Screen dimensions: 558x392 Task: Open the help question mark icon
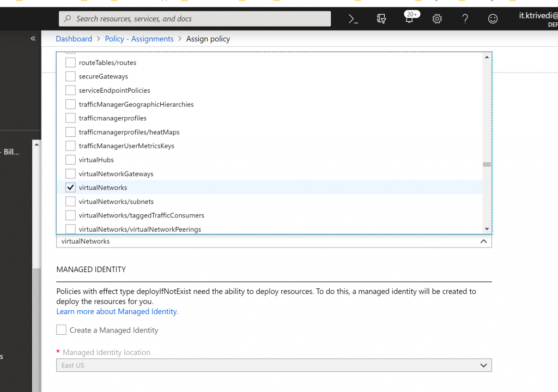click(x=465, y=19)
